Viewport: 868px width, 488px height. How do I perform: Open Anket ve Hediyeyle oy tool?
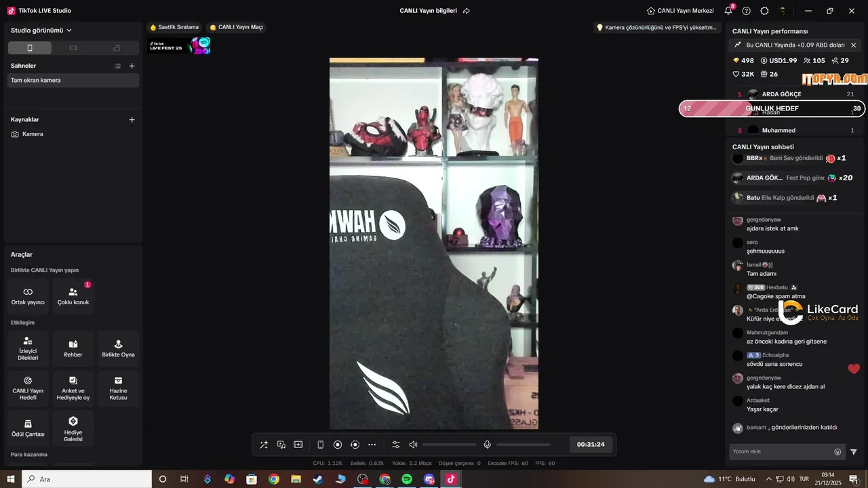coord(73,388)
